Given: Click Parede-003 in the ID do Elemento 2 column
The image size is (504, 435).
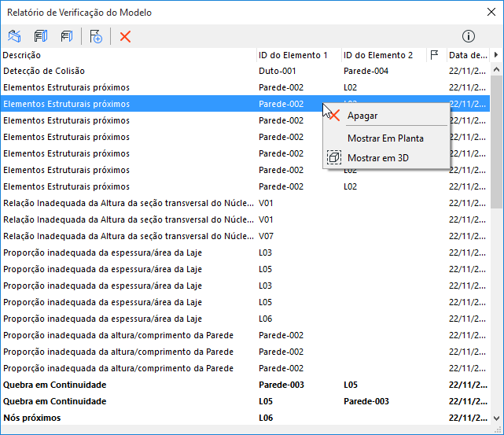Looking at the screenshot, I should coord(366,401).
